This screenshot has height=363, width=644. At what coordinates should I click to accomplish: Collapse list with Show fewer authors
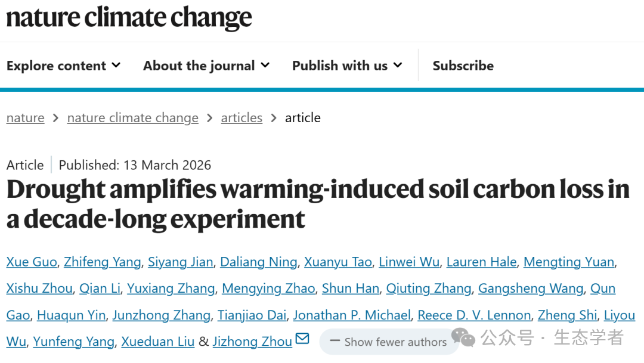388,342
